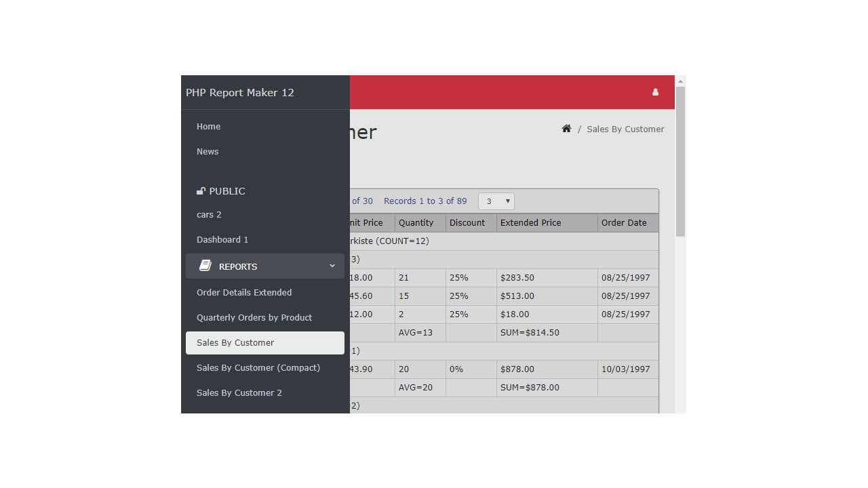
Task: Collapse the REPORTS section chevron
Action: [x=332, y=266]
